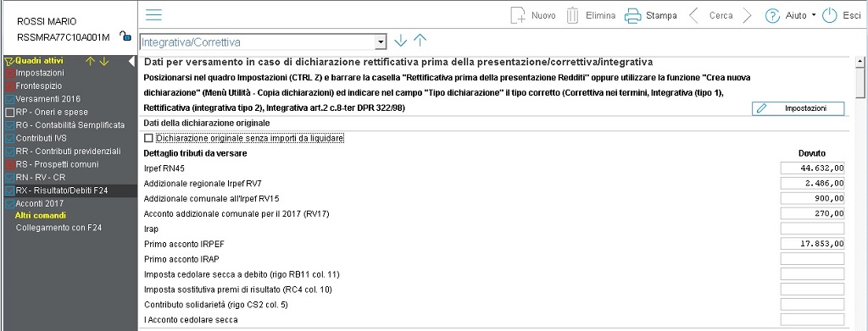Click the Esci label
Image resolution: width=868 pixels, height=331 pixels.
(851, 15)
